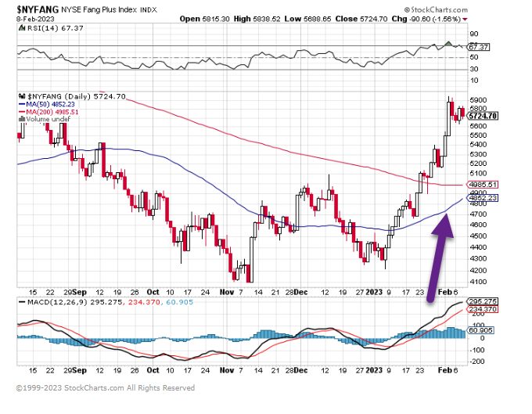This screenshot has width=532, height=414.
Task: Select the High 5838.52 header value
Action: coord(257,19)
